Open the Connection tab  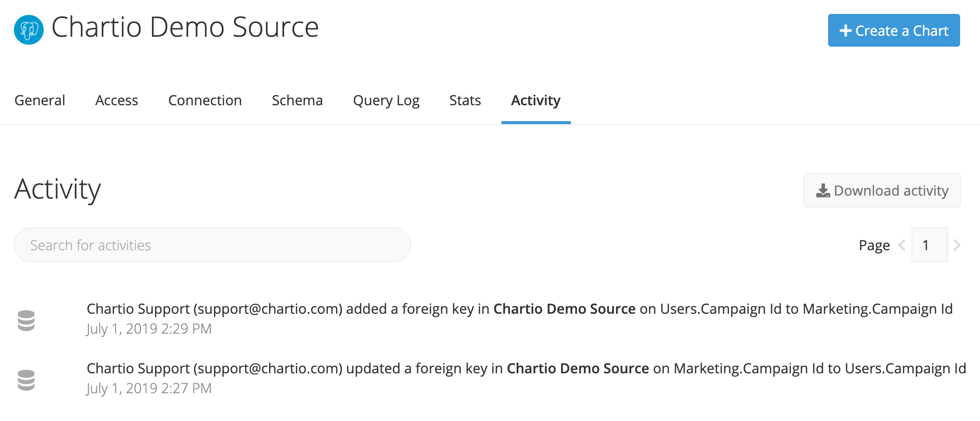tap(205, 100)
